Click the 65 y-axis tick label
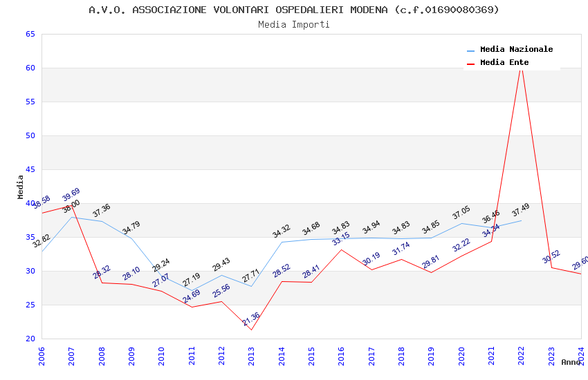The width and height of the screenshot is (588, 380). (x=30, y=34)
